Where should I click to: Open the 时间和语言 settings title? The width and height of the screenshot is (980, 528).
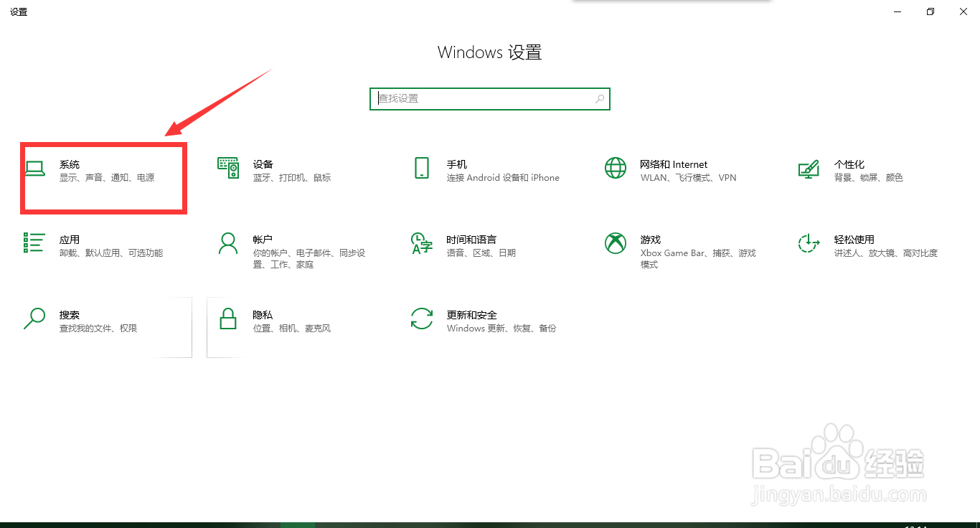click(471, 240)
